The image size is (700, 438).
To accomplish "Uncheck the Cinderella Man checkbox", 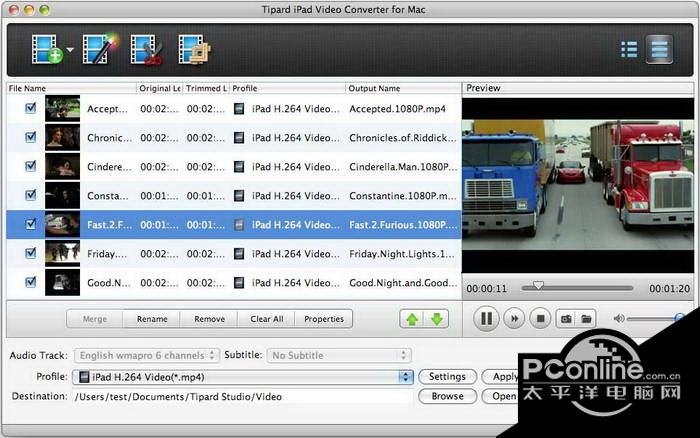I will 30,166.
